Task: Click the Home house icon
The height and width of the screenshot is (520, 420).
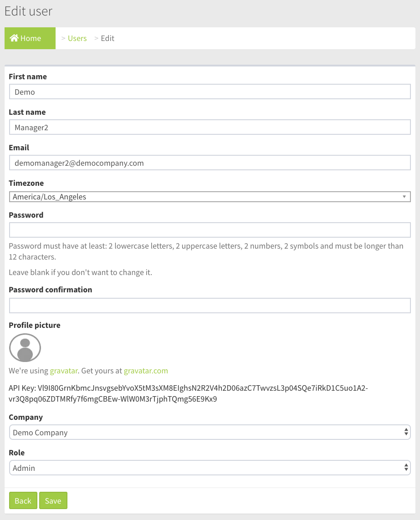Action: pyautogui.click(x=14, y=38)
